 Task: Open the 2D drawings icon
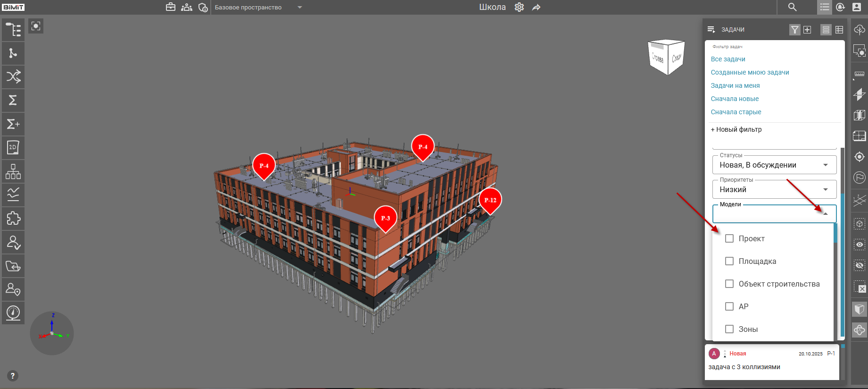(13, 148)
